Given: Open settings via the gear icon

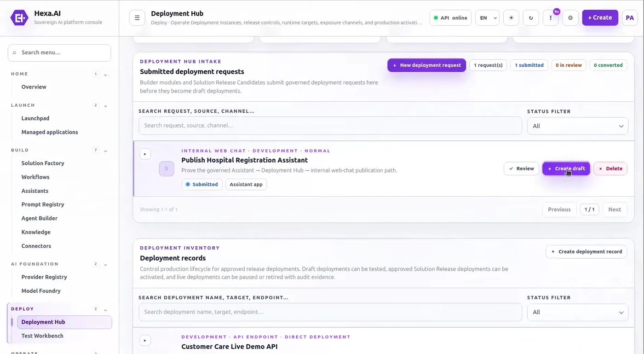Looking at the screenshot, I should (570, 18).
